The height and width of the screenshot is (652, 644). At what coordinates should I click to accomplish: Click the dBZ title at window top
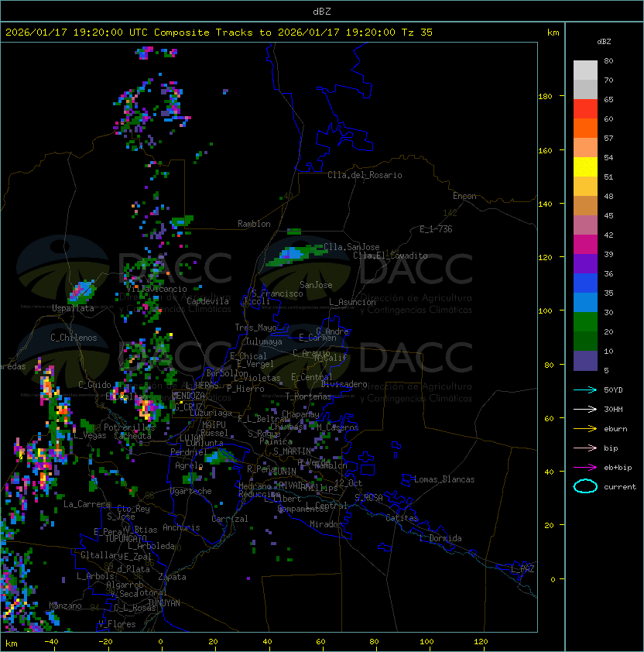322,12
